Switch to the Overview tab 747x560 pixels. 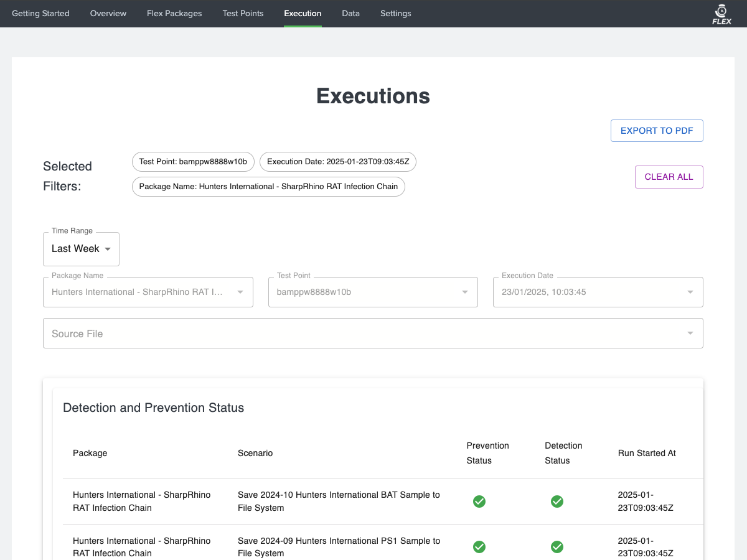point(108,13)
